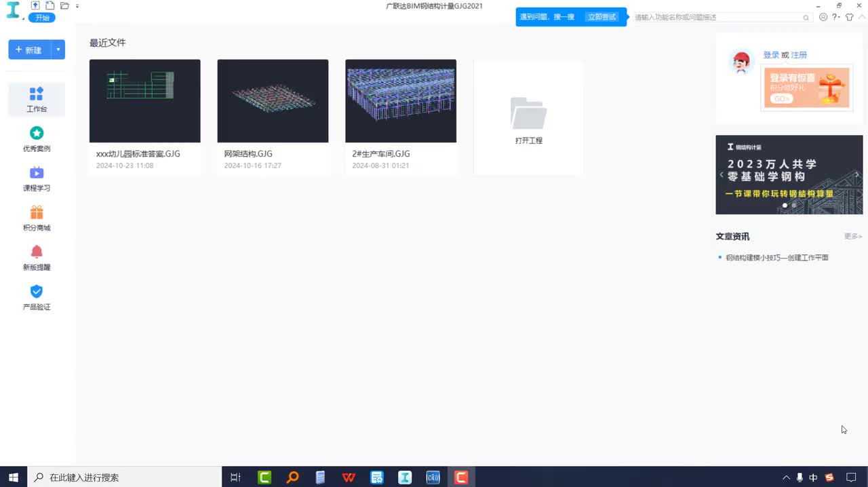This screenshot has height=487, width=868.
Task: Click the application logo menu
Action: tap(13, 10)
